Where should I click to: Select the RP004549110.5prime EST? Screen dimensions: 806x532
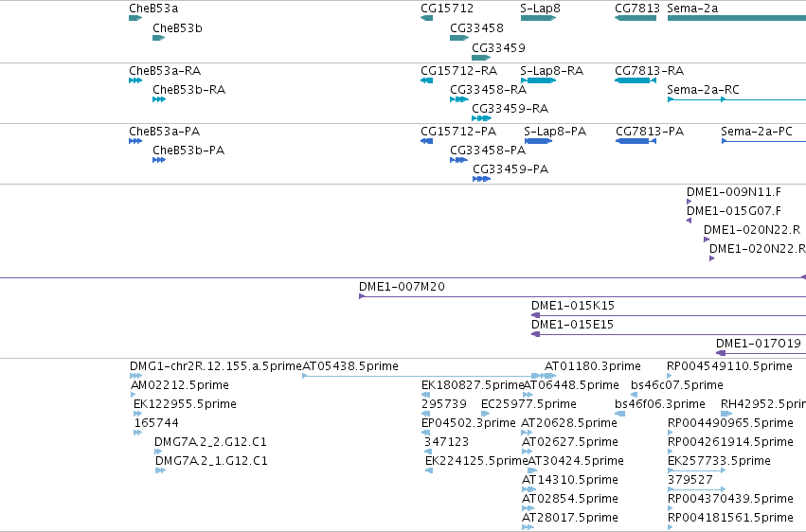pos(670,377)
